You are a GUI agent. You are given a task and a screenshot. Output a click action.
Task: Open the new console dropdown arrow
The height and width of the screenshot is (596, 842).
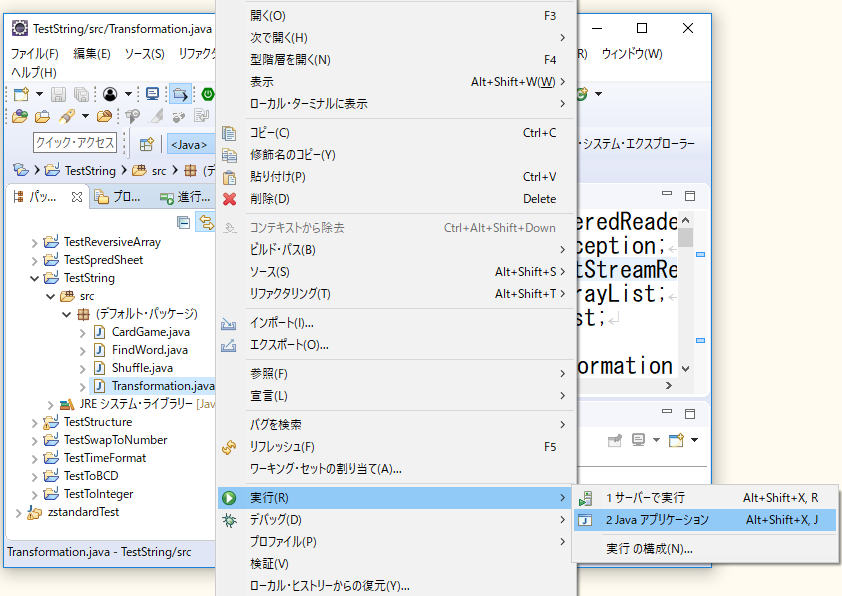[x=694, y=440]
